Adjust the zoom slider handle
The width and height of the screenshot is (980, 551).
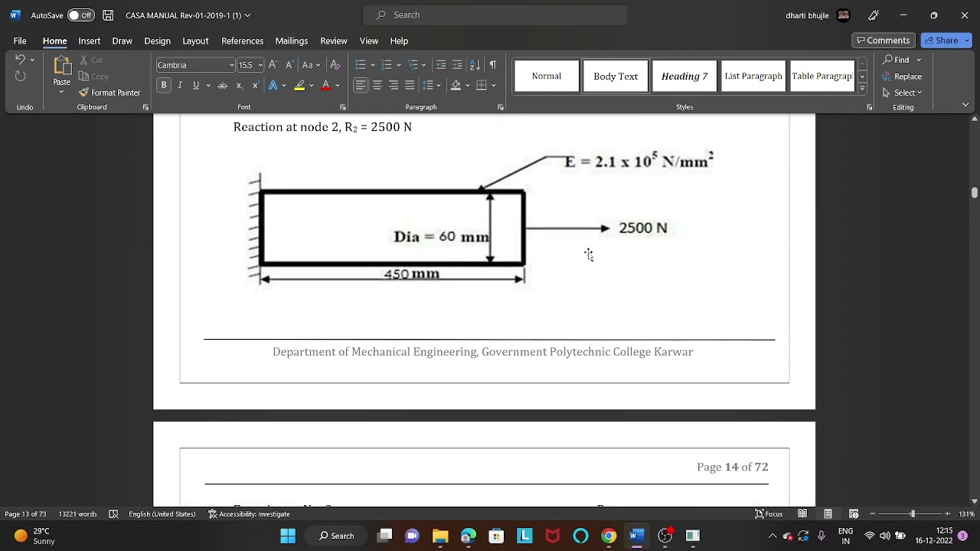(x=912, y=514)
